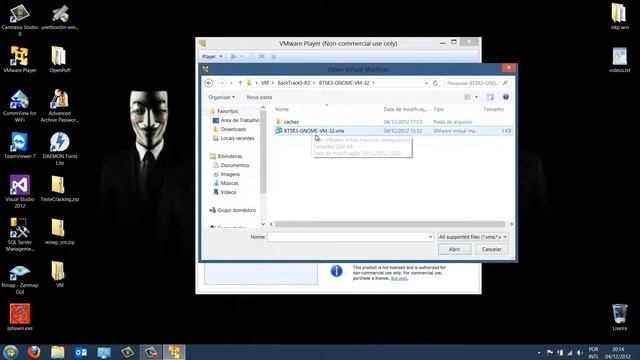Screen dimensions: 640x360
Task: Select the caches folder row
Action: 393,122
